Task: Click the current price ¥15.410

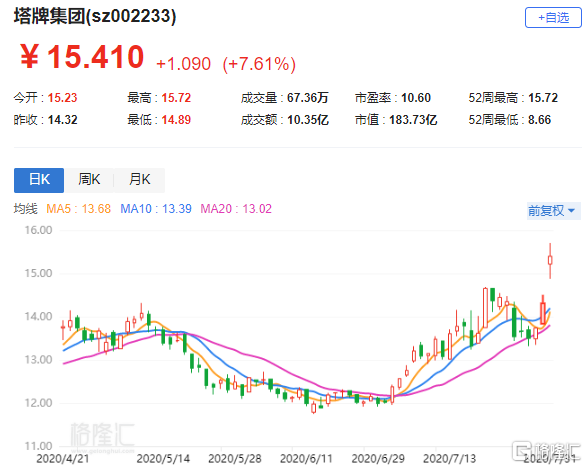Action: coord(82,57)
